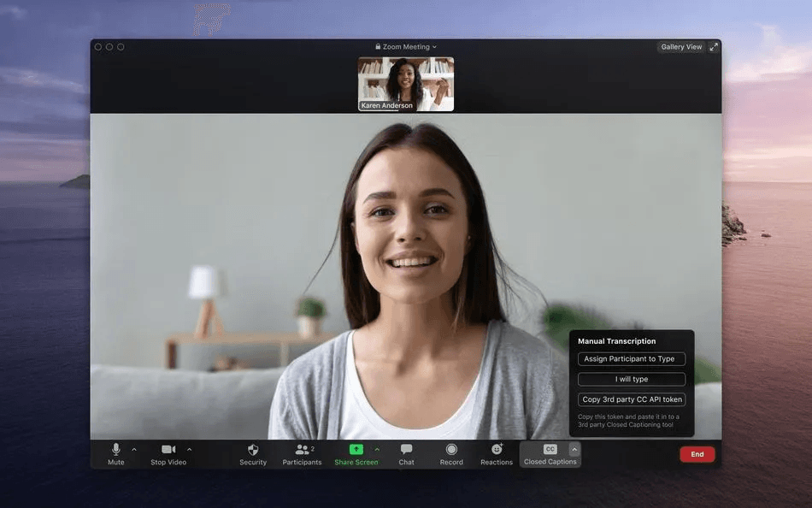812x508 pixels.
Task: Select Assign Participant to Type
Action: (632, 358)
